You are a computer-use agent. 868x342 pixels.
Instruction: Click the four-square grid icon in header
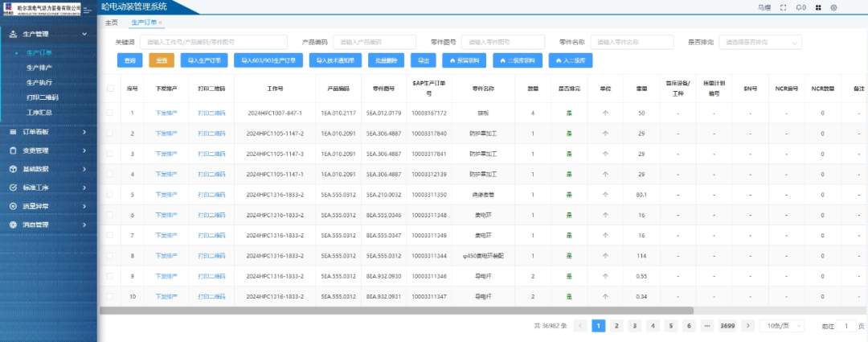pos(818,7)
